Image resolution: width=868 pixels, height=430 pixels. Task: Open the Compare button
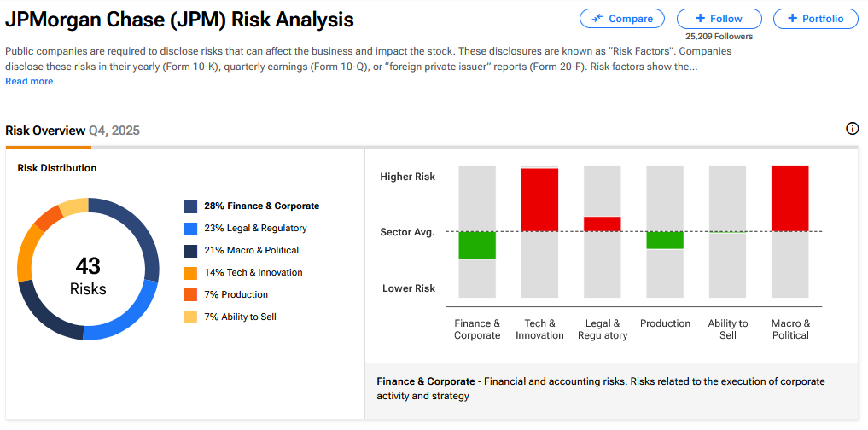[622, 19]
